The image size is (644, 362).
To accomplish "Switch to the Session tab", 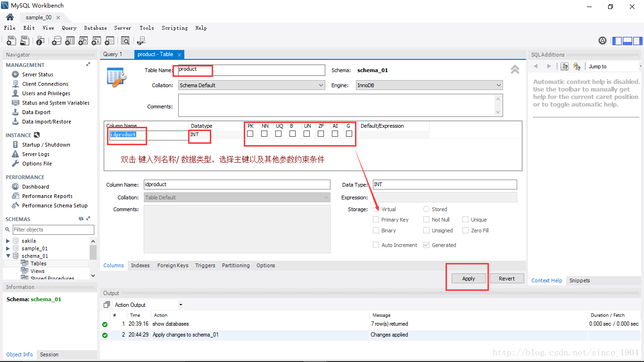I will 49,354.
